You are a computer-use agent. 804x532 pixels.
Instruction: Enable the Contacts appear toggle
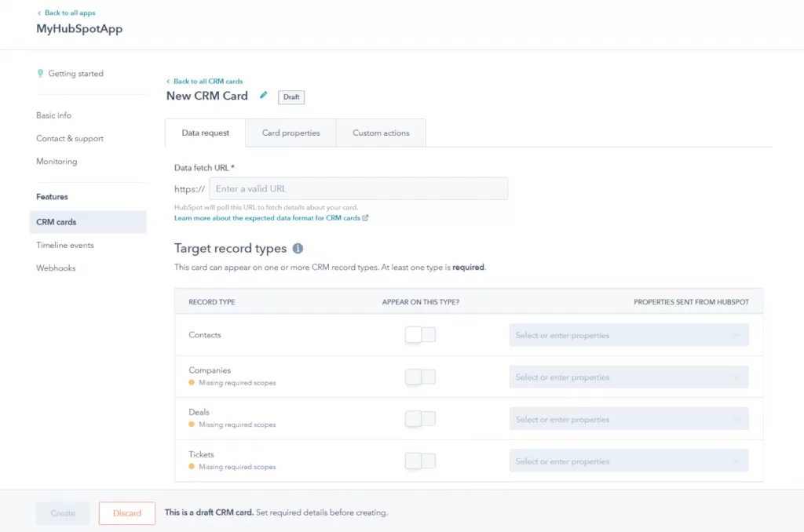click(x=420, y=334)
